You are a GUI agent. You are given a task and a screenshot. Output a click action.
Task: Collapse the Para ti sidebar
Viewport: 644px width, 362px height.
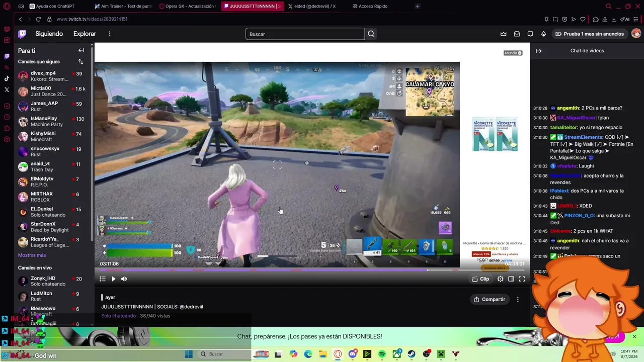coord(81,50)
